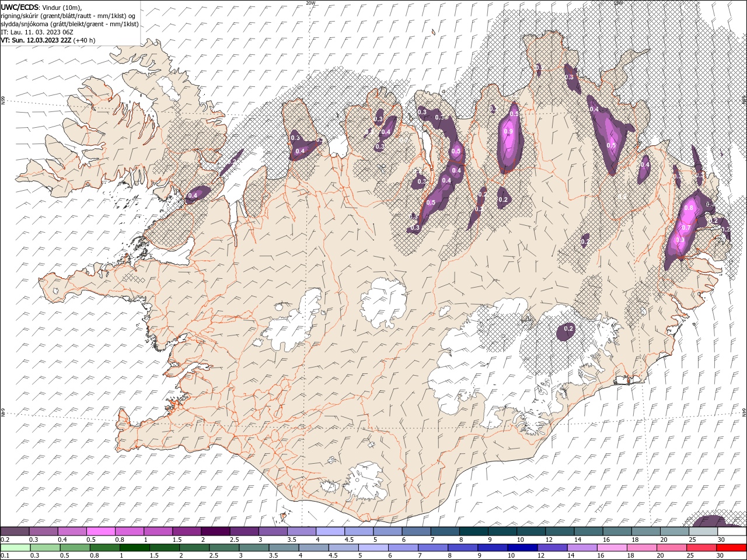Screen dimensions: 747x560
Task: Click the 0.8 value label on the eastern snow patch
Action: pyautogui.click(x=689, y=208)
